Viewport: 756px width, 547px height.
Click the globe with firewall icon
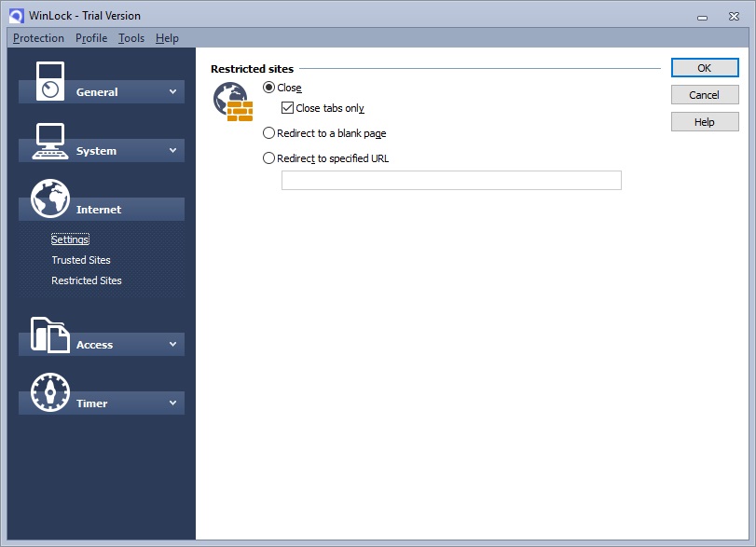point(233,102)
